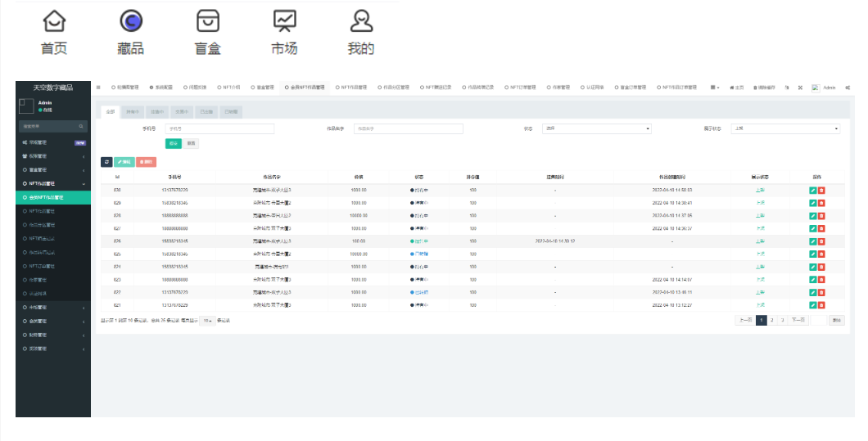Click red delete icon for row 623
The width and height of the screenshot is (868, 441).
point(821,280)
